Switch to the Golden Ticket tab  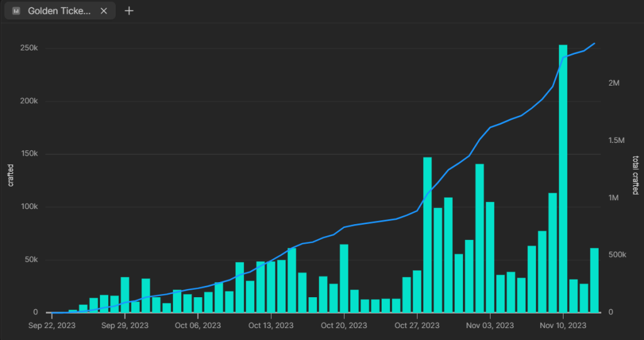[x=61, y=11]
